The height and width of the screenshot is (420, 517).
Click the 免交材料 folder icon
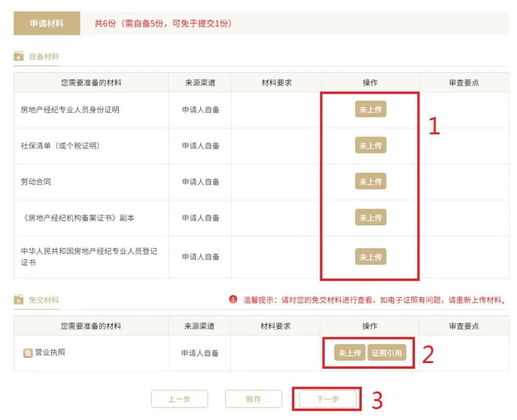(19, 300)
